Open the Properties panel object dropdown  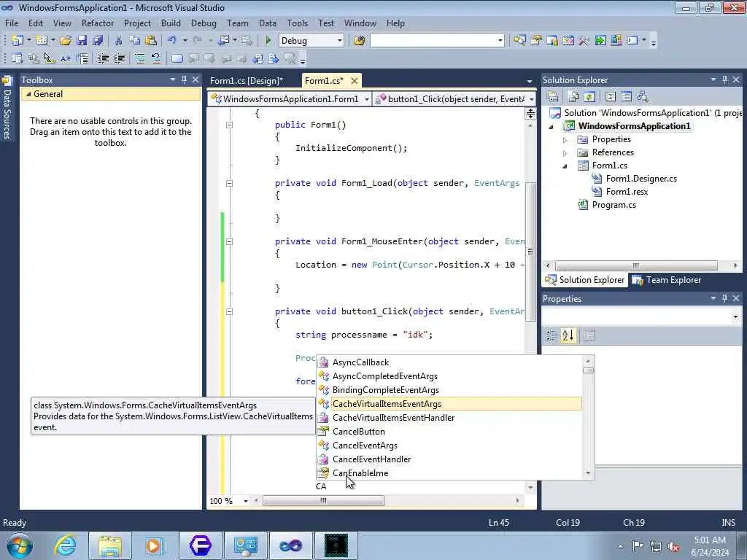click(735, 316)
